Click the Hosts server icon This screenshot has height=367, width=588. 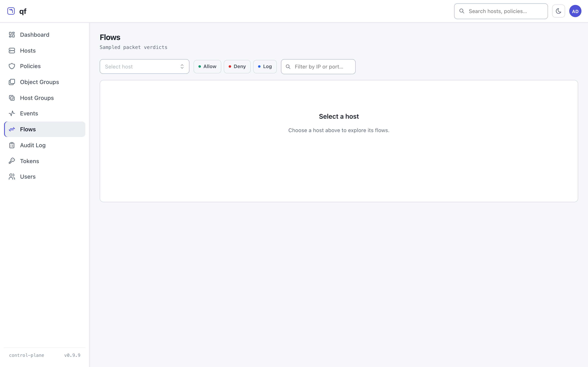pyautogui.click(x=12, y=51)
